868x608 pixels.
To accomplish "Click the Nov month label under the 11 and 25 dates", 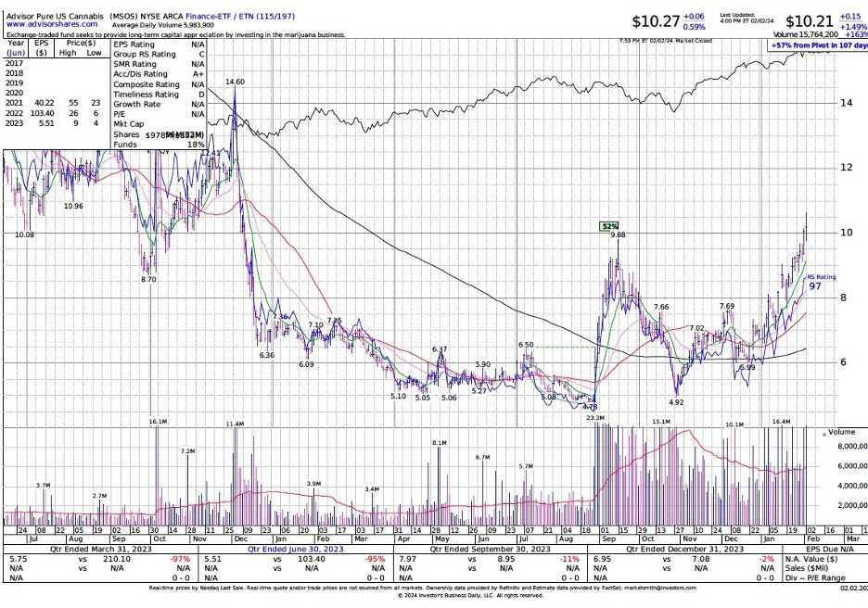I will pyautogui.click(x=199, y=538).
